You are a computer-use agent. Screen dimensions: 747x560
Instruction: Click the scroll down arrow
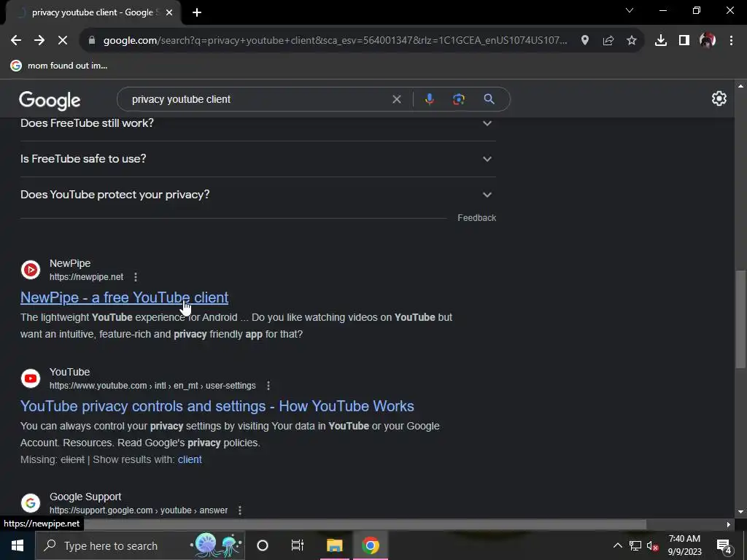[x=740, y=513]
